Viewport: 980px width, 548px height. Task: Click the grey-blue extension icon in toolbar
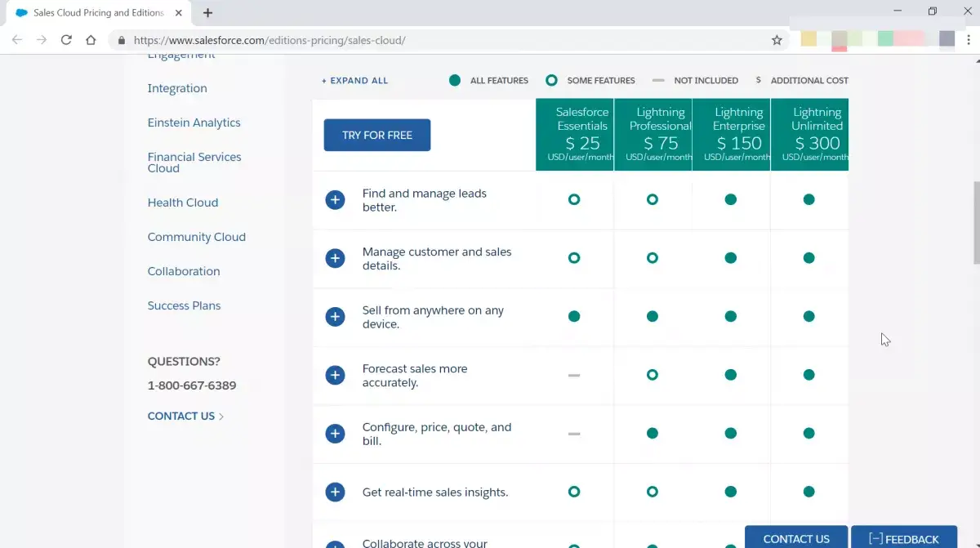pos(947,38)
